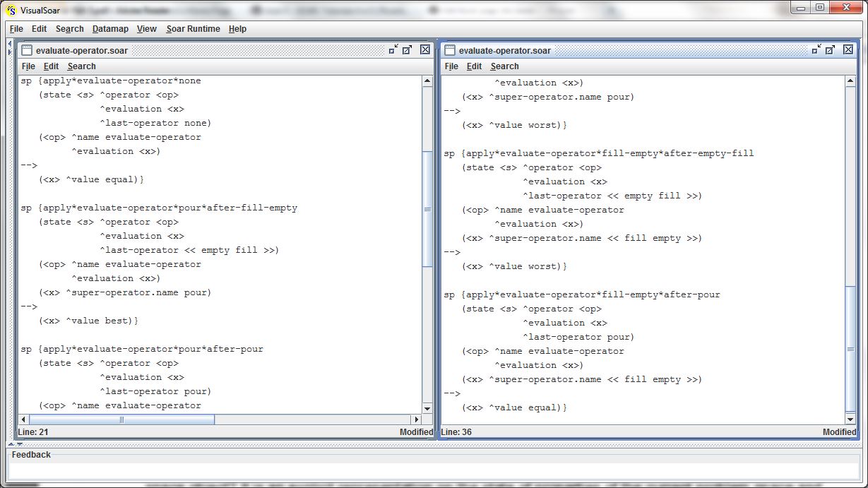
Task: Maximize the right editor internal frame
Action: coord(831,49)
